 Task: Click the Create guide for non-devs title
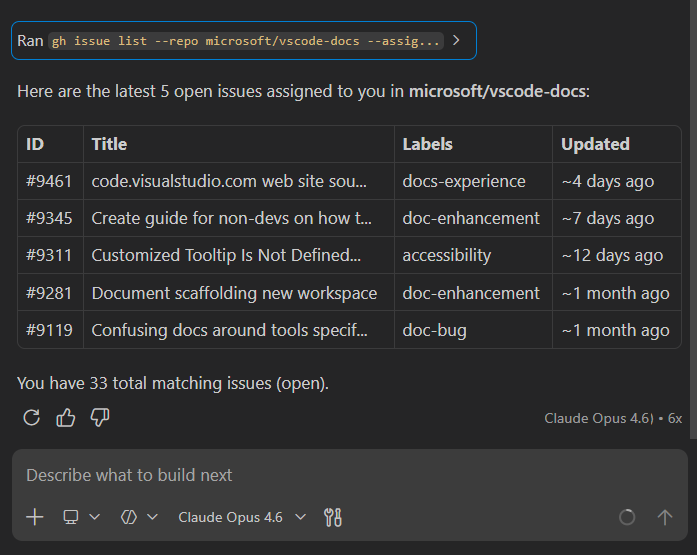point(232,218)
